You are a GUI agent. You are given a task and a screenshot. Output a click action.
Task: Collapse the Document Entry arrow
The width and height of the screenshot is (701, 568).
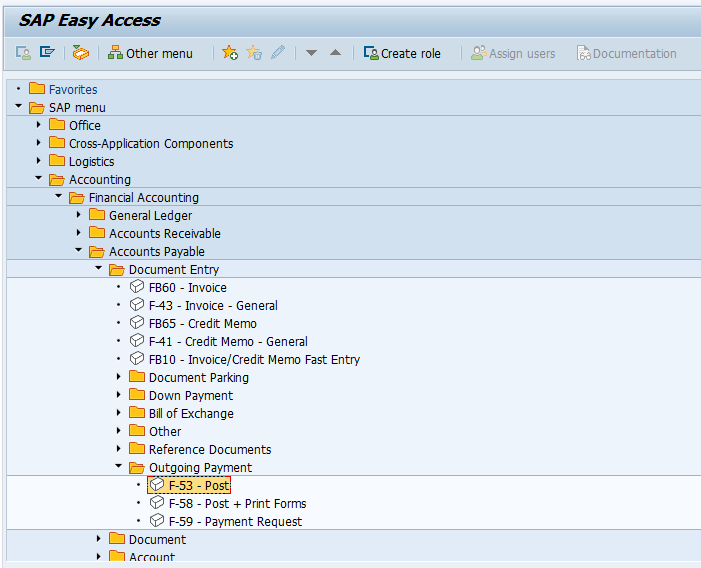click(x=98, y=268)
